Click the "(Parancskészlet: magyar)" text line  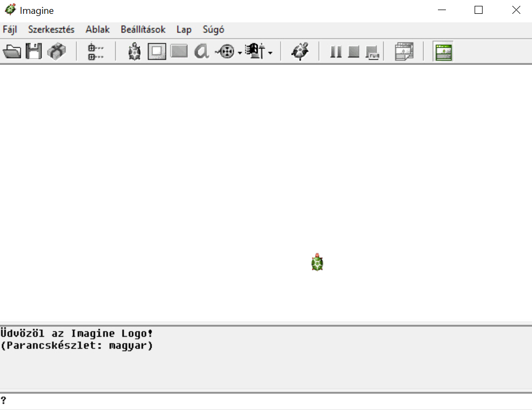[x=77, y=346]
